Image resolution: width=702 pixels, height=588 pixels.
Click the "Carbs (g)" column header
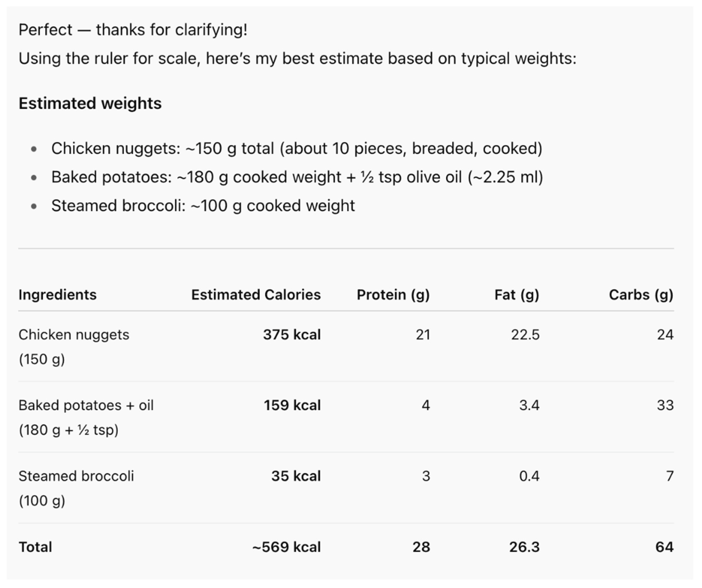641,295
